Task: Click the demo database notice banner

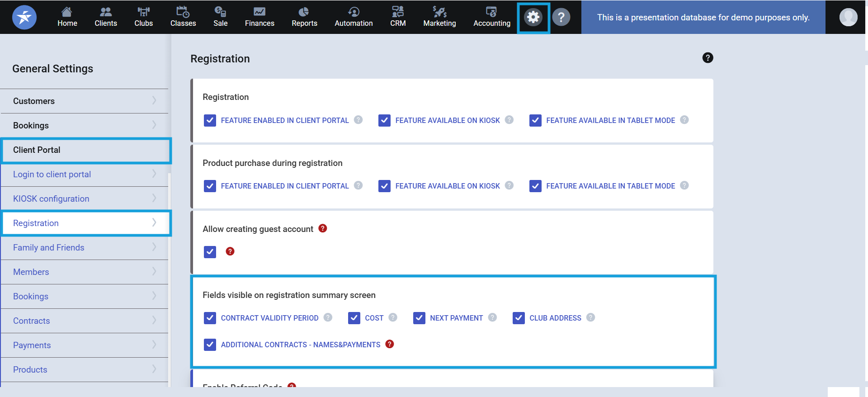Action: (703, 18)
